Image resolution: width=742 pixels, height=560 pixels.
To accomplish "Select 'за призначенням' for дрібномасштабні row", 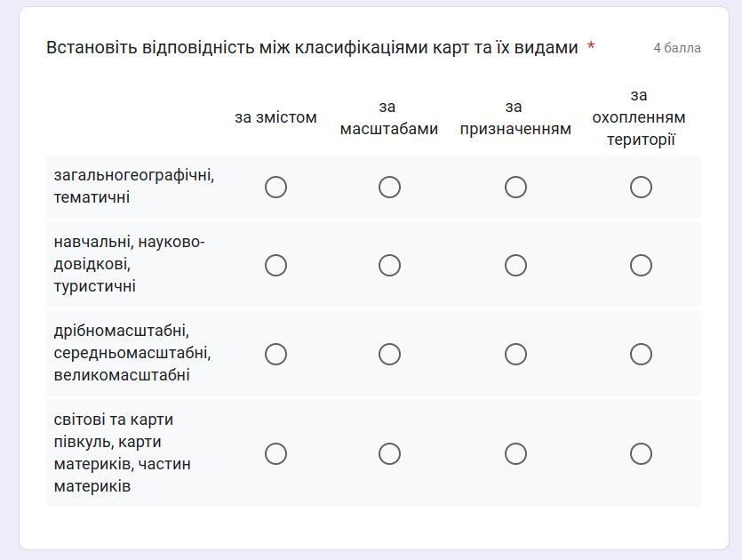I will (x=515, y=354).
